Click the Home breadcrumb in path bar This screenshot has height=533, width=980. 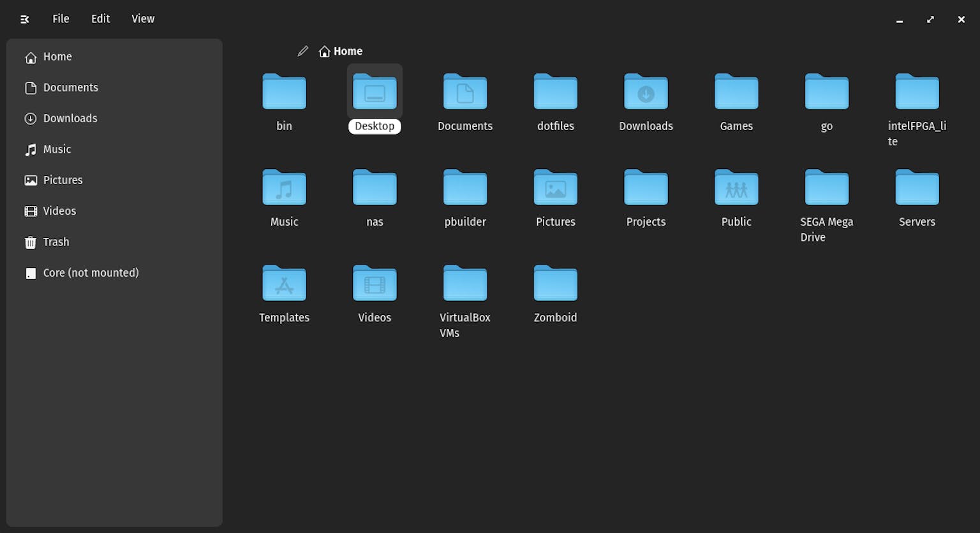click(341, 51)
